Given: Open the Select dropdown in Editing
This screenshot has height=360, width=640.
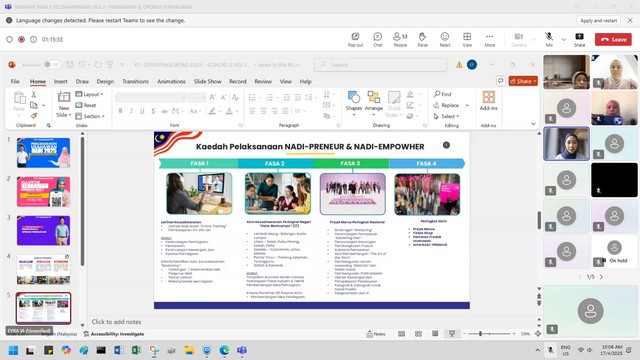Looking at the screenshot, I should [x=446, y=116].
